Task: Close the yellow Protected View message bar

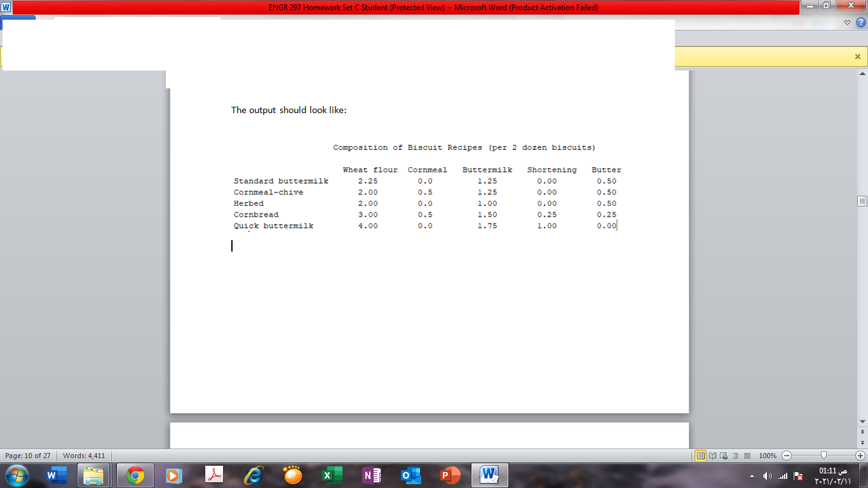Action: coord(857,57)
